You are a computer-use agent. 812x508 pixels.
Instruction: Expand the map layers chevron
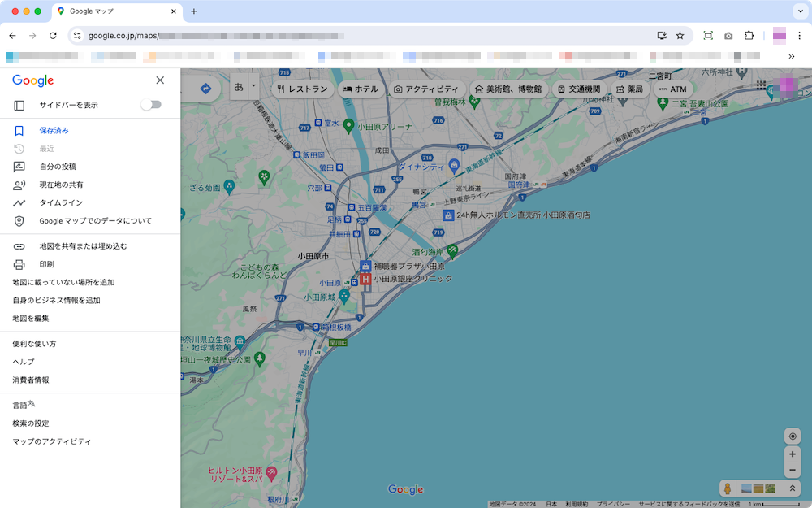(x=792, y=488)
